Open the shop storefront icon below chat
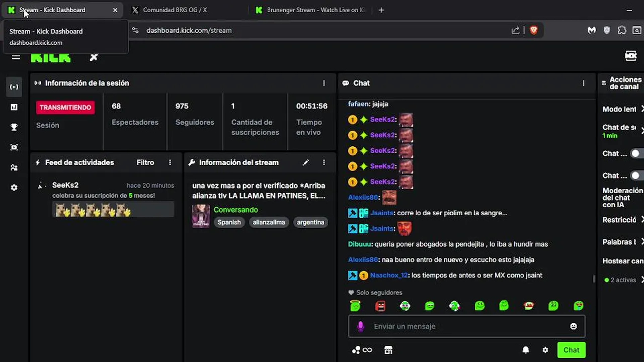 pyautogui.click(x=388, y=350)
